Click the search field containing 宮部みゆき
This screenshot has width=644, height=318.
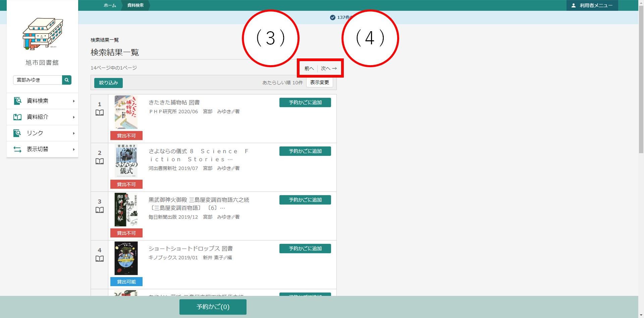pyautogui.click(x=38, y=80)
